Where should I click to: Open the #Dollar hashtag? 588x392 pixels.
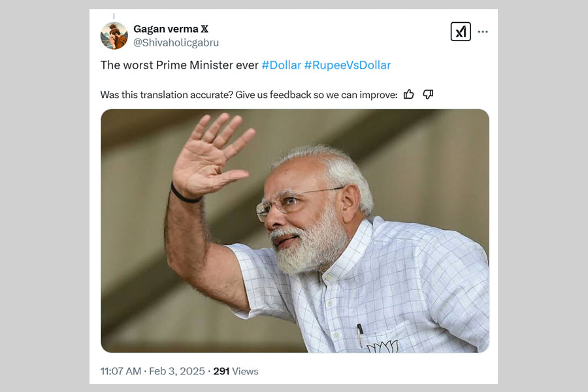[x=282, y=65]
